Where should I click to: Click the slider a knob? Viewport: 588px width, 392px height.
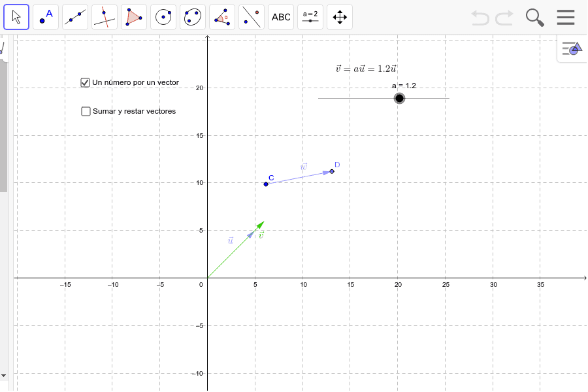(x=399, y=98)
